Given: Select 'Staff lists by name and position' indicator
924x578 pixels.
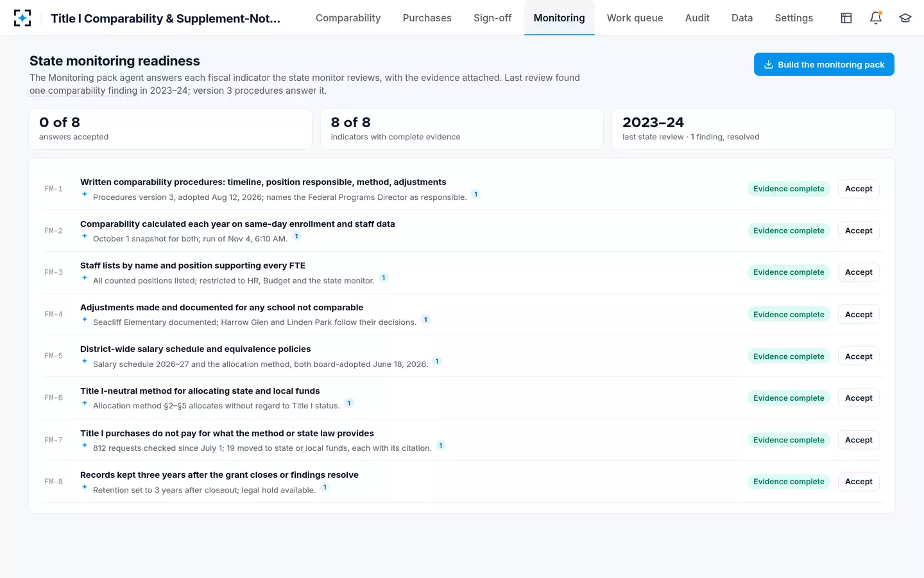Looking at the screenshot, I should pyautogui.click(x=193, y=265).
